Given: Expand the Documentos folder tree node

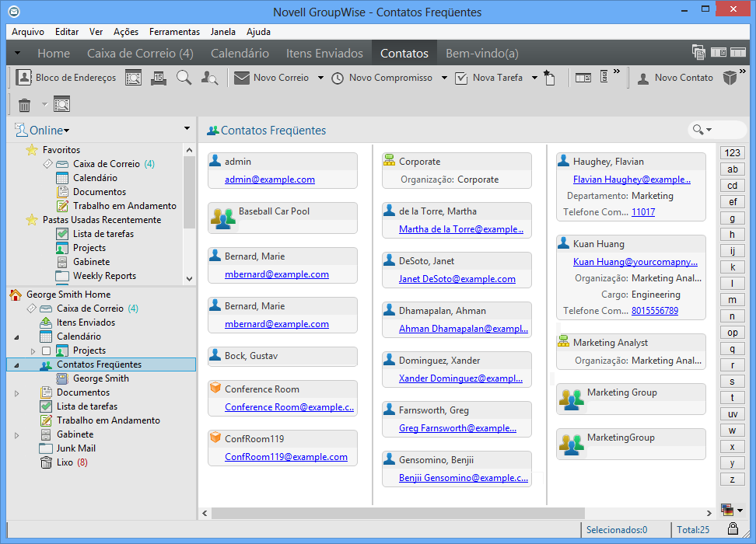Looking at the screenshot, I should click(17, 393).
